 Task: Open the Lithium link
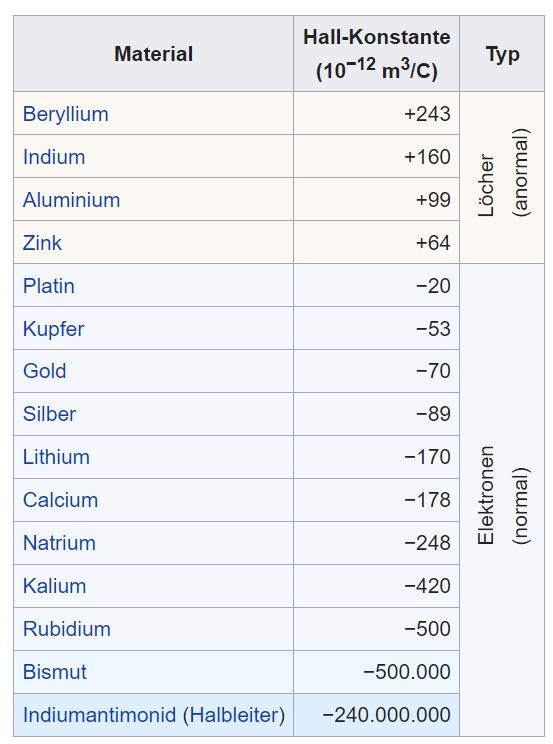pos(56,457)
